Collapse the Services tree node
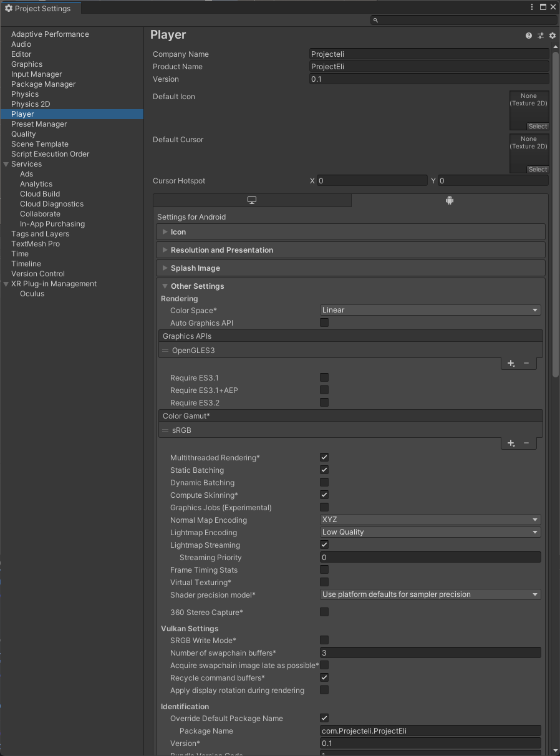Viewport: 560px width, 756px height. [x=6, y=164]
